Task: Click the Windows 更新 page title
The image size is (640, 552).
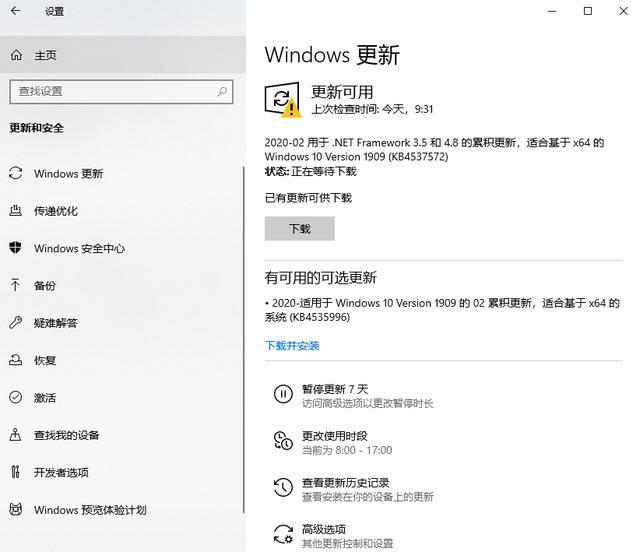Action: click(332, 55)
